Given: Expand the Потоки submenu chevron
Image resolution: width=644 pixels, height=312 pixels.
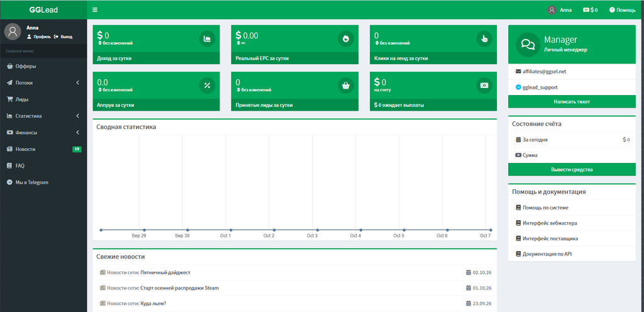Looking at the screenshot, I should (x=77, y=83).
